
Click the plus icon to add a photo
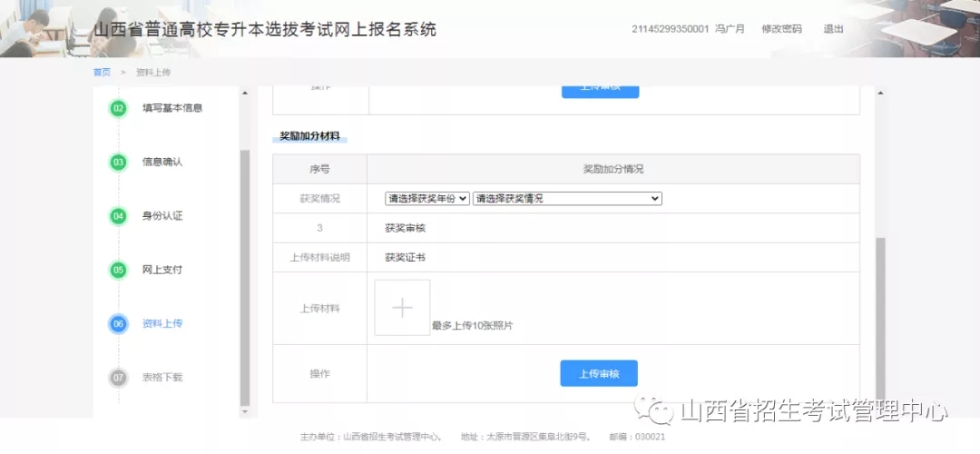click(402, 308)
